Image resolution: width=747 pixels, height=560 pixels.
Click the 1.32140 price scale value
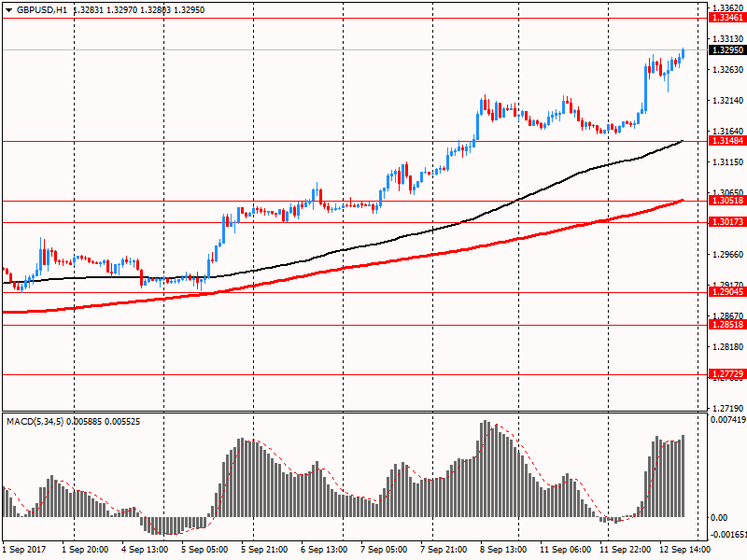point(727,101)
